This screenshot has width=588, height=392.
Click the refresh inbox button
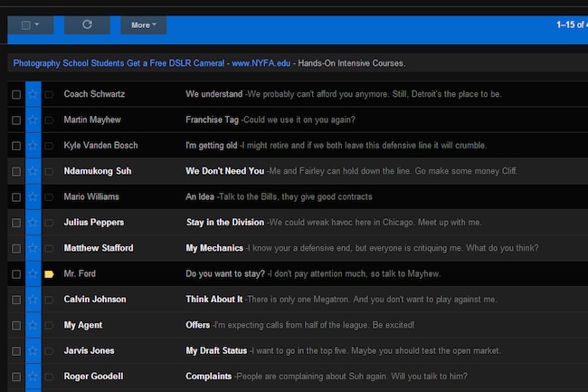coord(87,24)
